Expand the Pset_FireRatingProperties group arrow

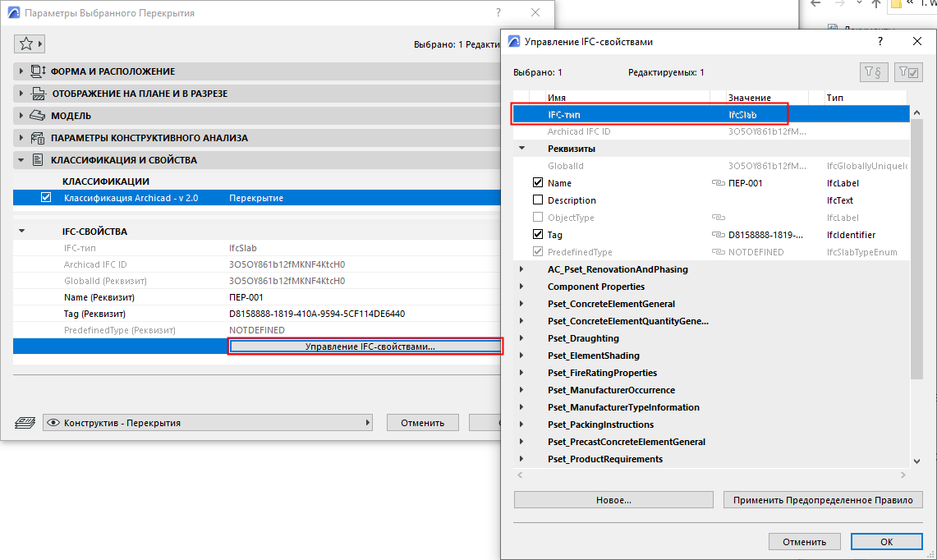click(x=521, y=372)
